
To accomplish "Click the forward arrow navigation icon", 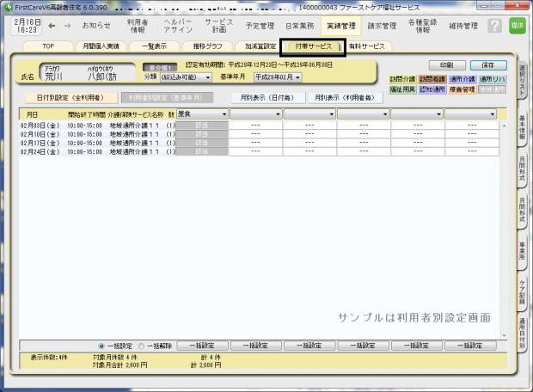I will pos(66,25).
